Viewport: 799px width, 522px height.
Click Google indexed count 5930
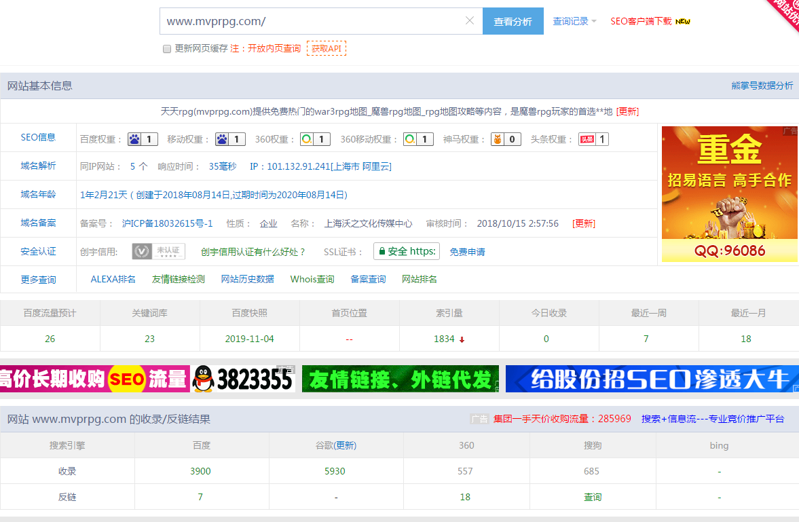pos(335,471)
